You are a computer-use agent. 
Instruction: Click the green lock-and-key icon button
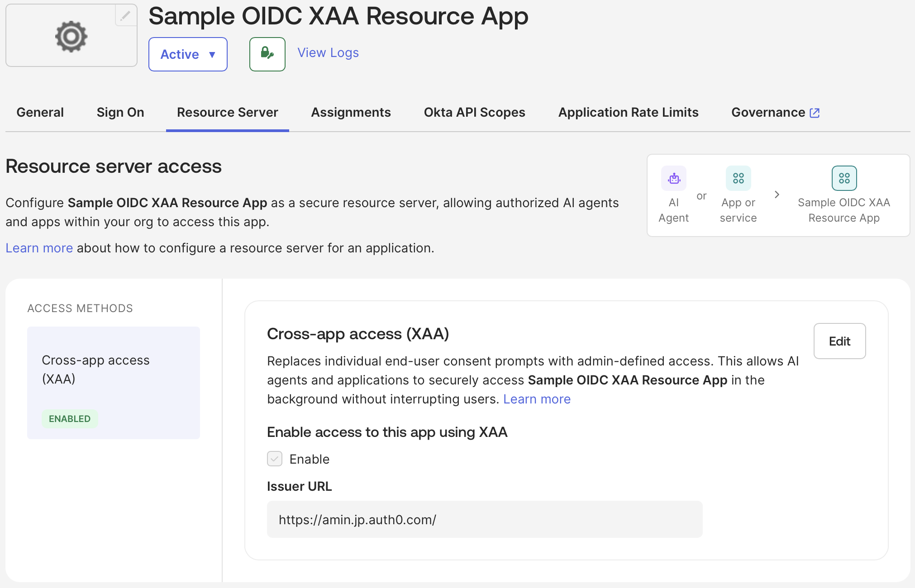tap(267, 54)
